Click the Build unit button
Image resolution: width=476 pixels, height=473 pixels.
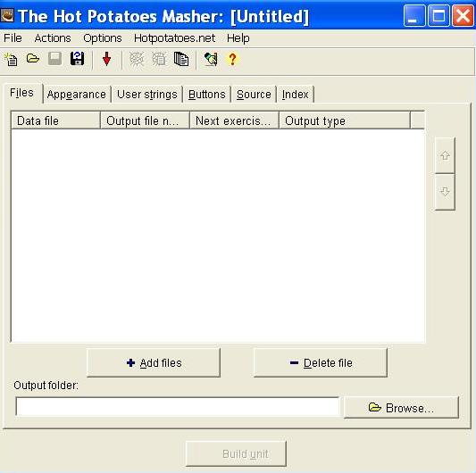point(236,454)
